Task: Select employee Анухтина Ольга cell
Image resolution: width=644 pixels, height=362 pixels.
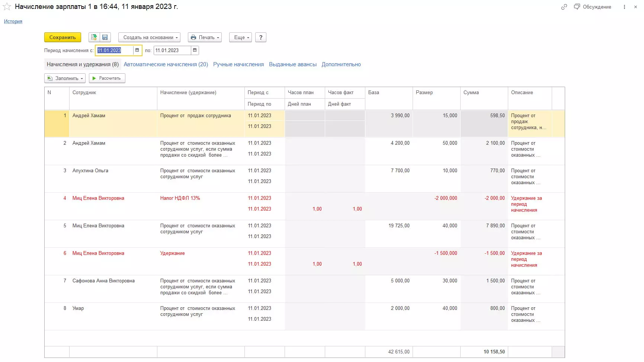Action: 113,179
